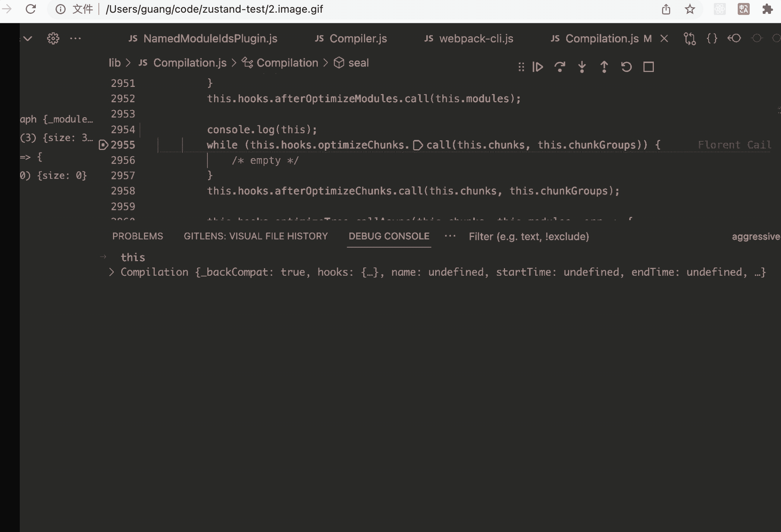Close the Compilation.js tab
Image resolution: width=781 pixels, height=532 pixels.
(x=664, y=38)
